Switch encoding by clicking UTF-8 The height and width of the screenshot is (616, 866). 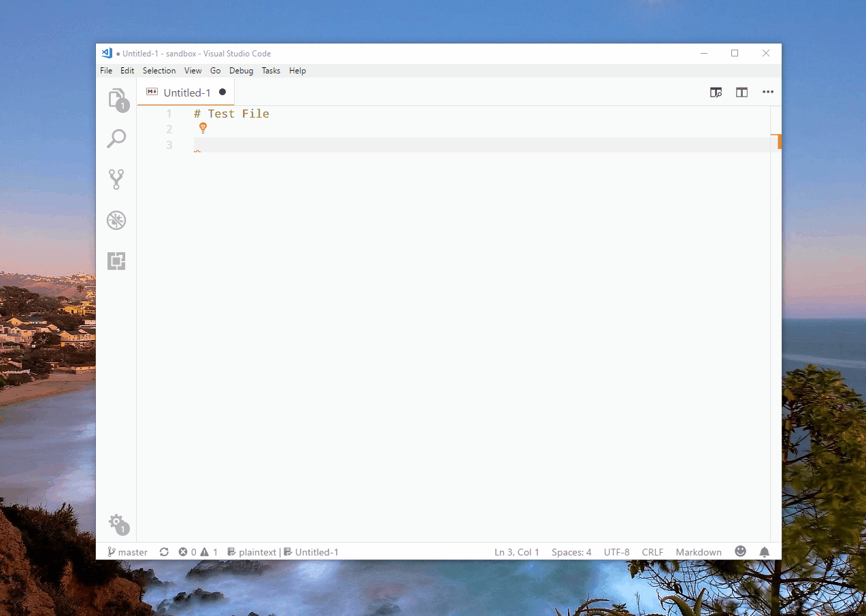coord(616,551)
